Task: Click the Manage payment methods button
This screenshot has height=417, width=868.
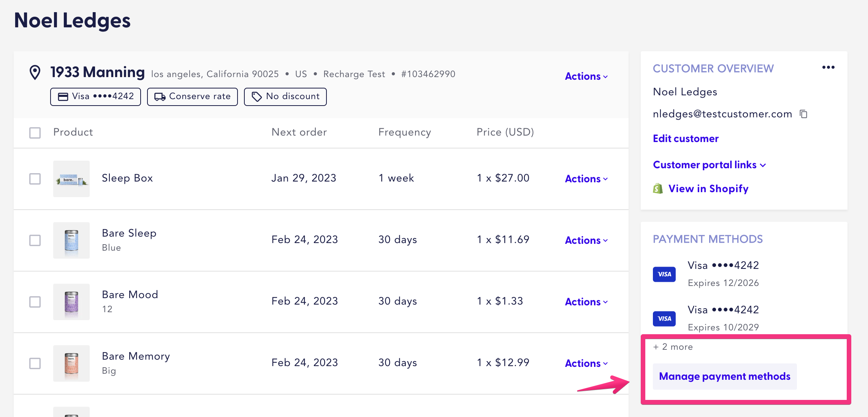Action: (x=725, y=376)
